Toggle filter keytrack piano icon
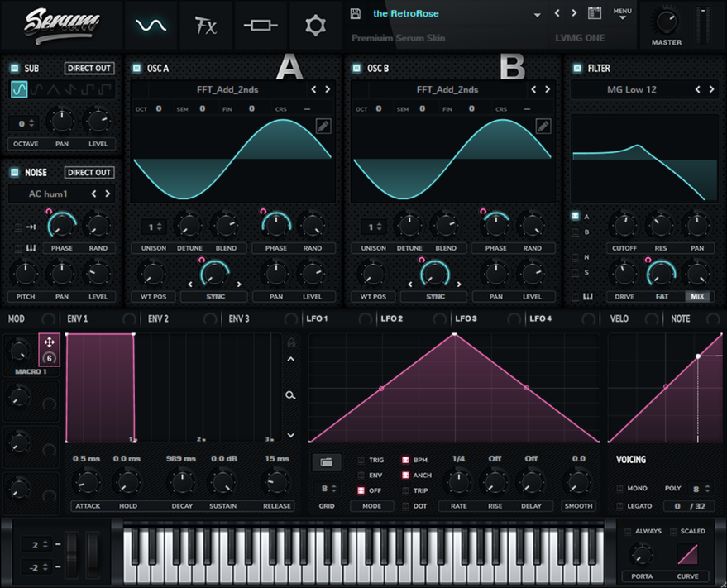727x588 pixels. pyautogui.click(x=587, y=296)
